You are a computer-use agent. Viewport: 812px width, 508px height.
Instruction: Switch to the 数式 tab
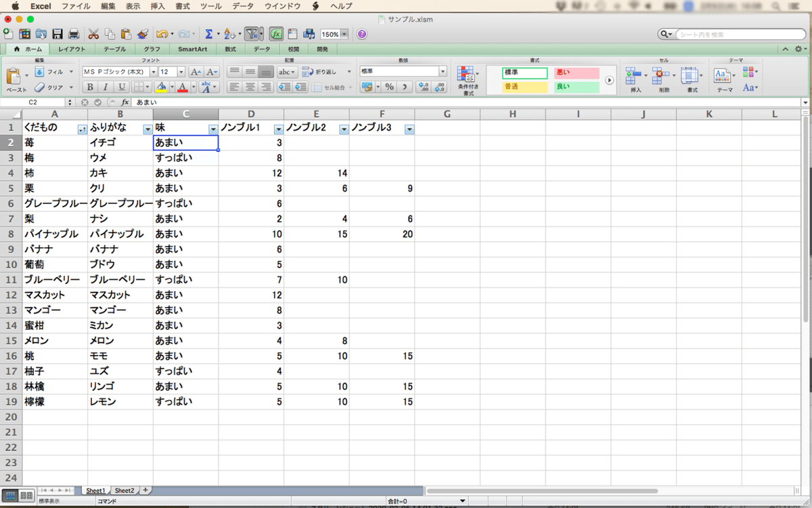231,49
